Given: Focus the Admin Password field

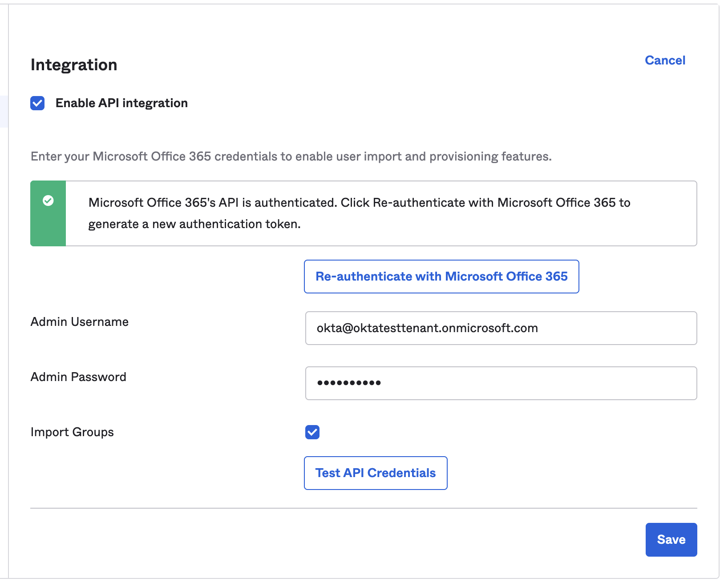Looking at the screenshot, I should tap(501, 383).
